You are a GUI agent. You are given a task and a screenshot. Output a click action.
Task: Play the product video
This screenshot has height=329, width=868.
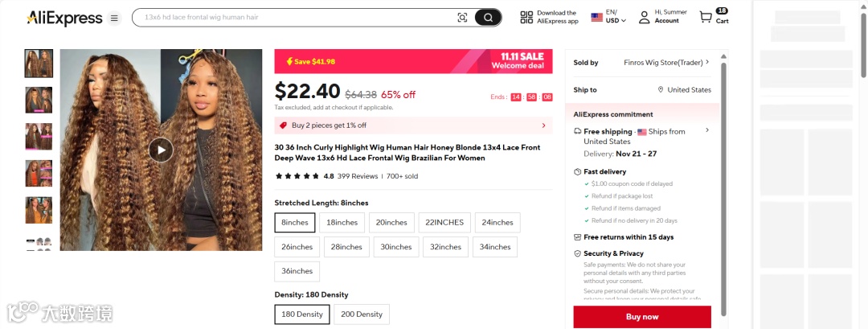[x=161, y=150]
